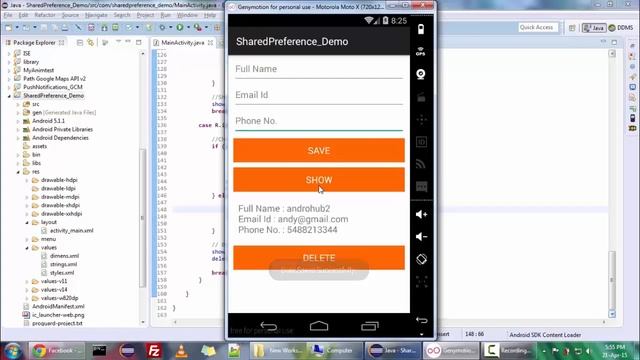Rotate the Genymotion device screen
640x360 pixels.
pyautogui.click(x=421, y=259)
